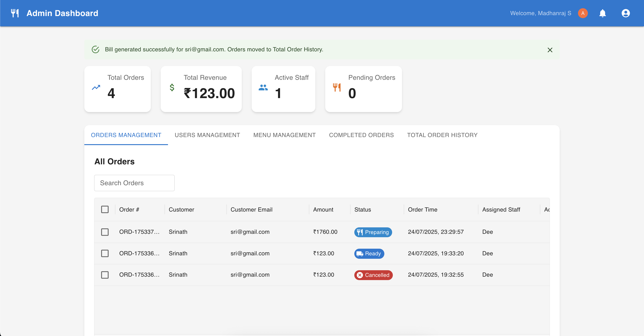This screenshot has width=644, height=336.
Task: Click the Active Staff people icon
Action: point(263,87)
